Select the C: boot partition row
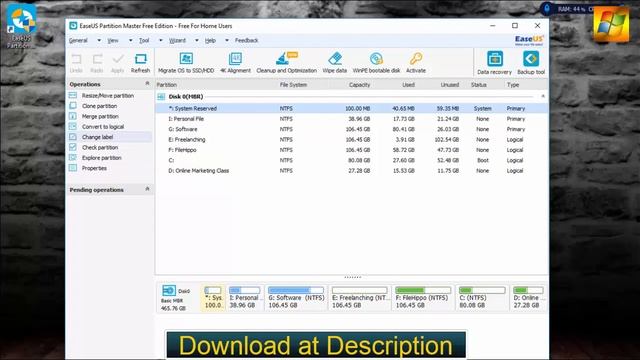The width and height of the screenshot is (640, 360). click(351, 160)
